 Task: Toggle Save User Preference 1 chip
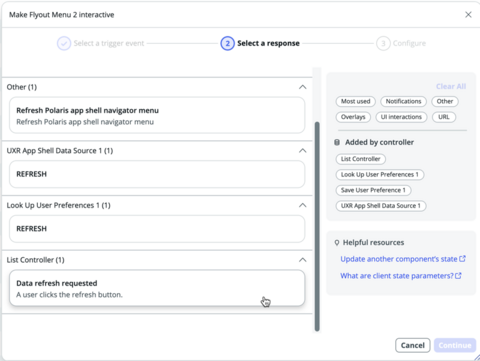(x=373, y=190)
